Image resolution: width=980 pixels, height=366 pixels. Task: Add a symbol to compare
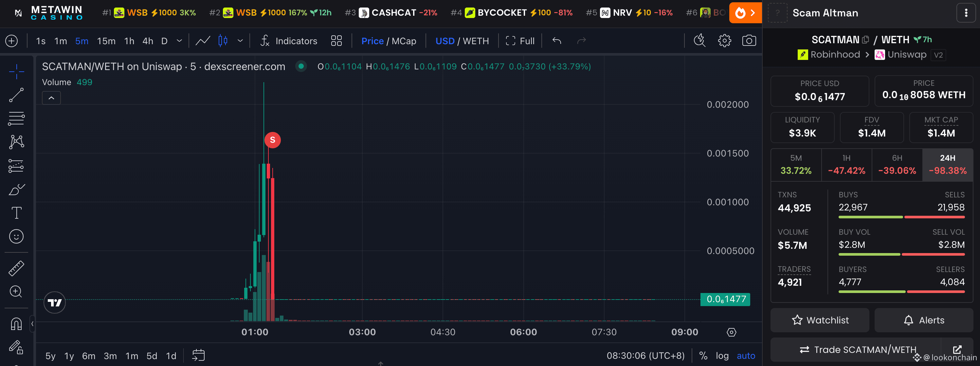(11, 41)
